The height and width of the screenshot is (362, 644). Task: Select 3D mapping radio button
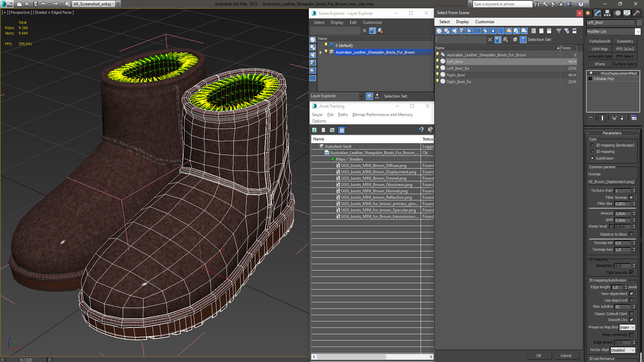pos(592,152)
